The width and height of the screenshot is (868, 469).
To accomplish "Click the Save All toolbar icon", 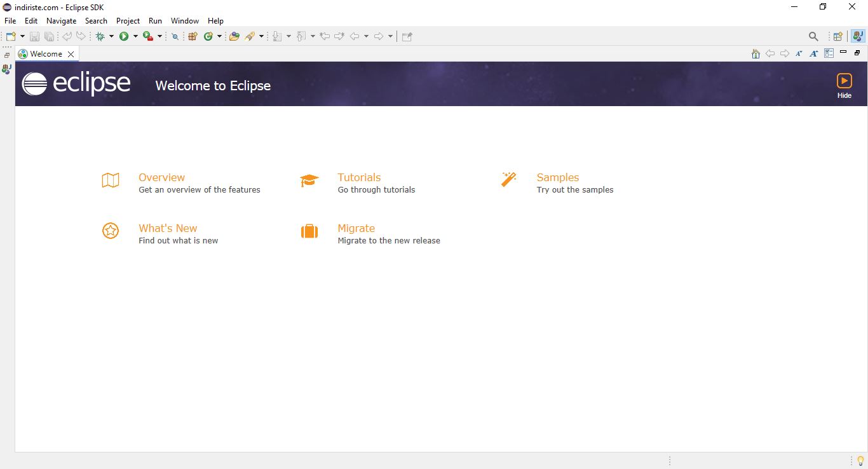I will tap(49, 37).
